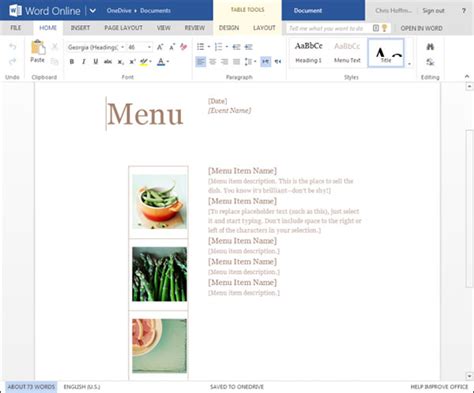This screenshot has width=474, height=393.
Task: Switch to the REVIEW tab
Action: point(195,28)
